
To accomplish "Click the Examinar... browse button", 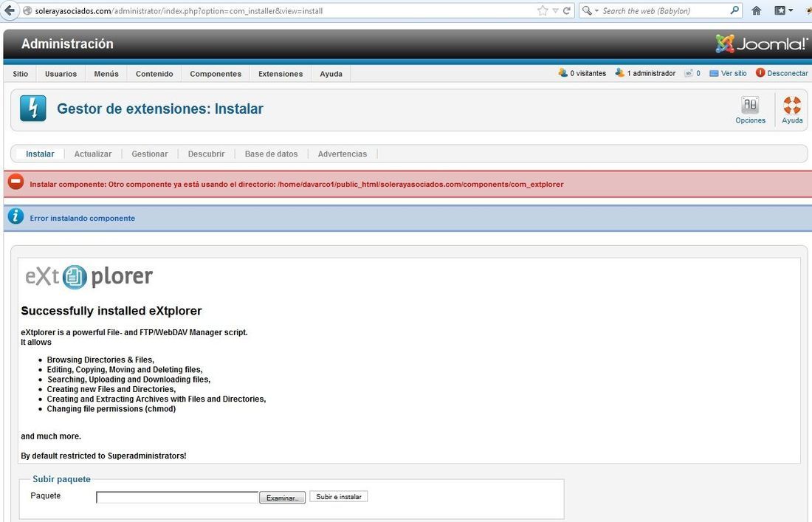I will (282, 498).
